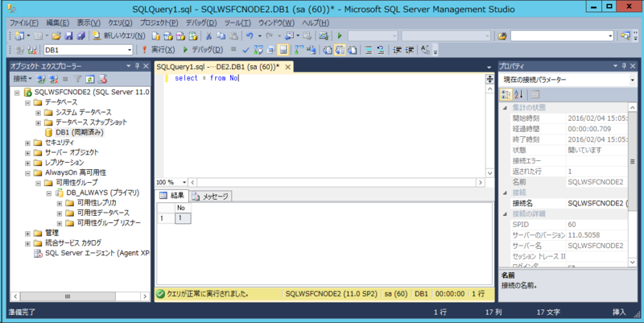The image size is (644, 323).
Task: Click the Copy icon in the toolbar
Action: point(221,36)
